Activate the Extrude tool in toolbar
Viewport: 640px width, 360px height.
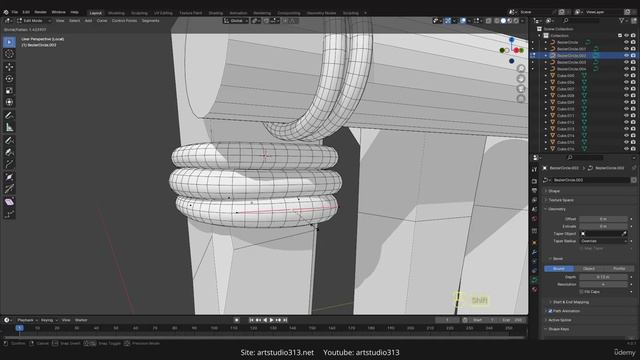pos(9,164)
